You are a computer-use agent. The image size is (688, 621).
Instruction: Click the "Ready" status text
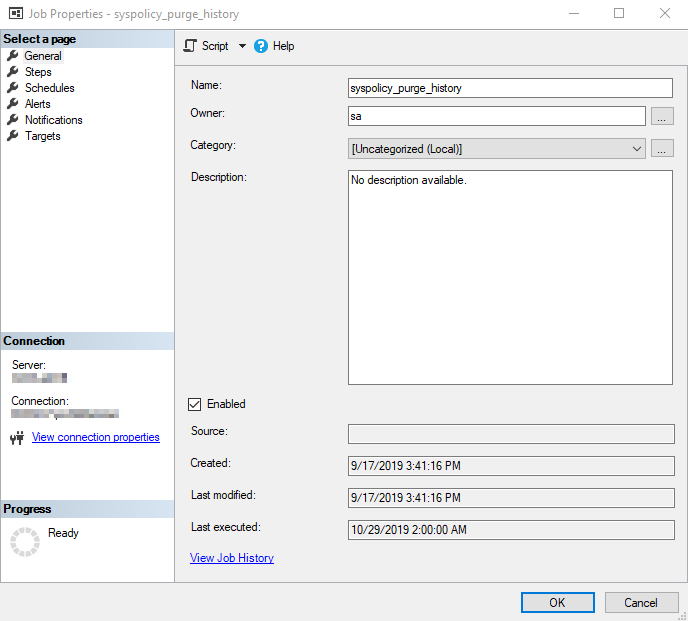click(63, 533)
